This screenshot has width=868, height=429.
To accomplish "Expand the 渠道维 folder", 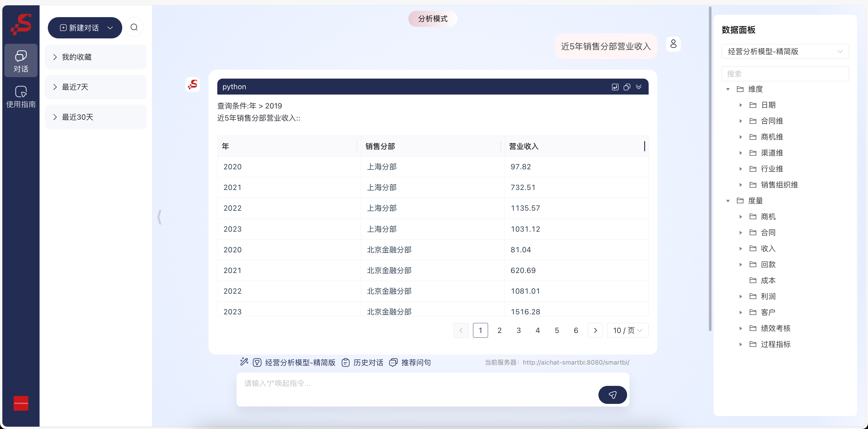I will tap(741, 153).
